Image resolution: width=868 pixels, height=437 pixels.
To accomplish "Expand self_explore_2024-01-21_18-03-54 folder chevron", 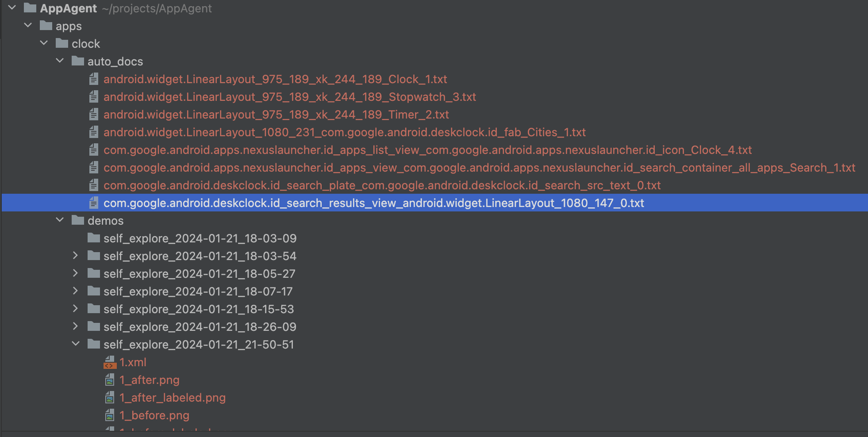I will coord(75,255).
